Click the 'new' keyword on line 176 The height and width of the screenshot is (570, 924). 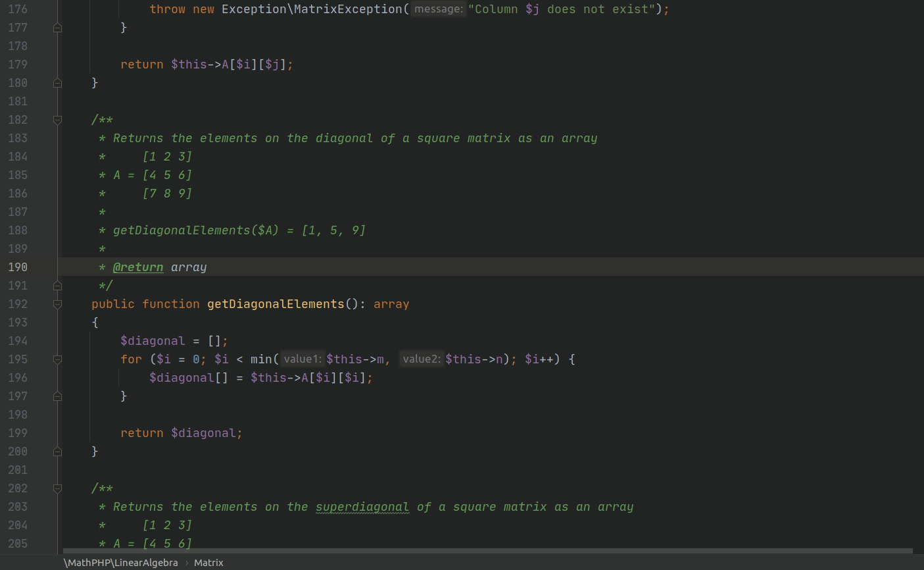(203, 9)
